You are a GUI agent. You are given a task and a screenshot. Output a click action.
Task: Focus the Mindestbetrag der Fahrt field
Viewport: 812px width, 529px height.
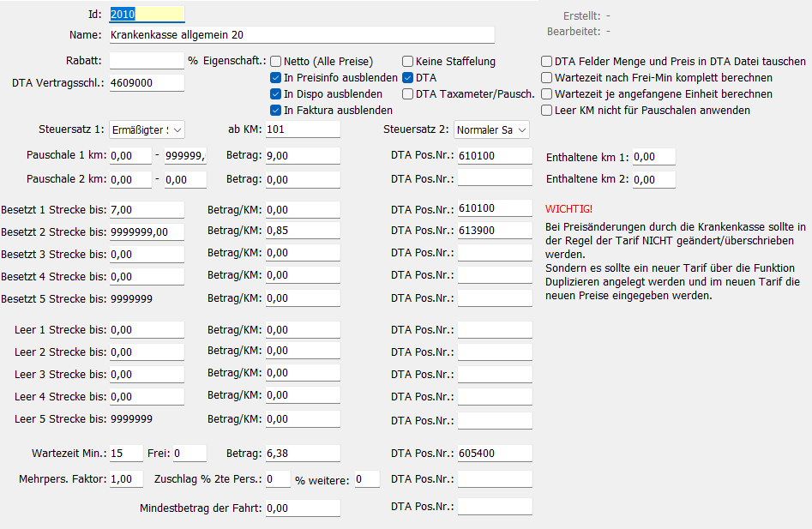tap(303, 508)
